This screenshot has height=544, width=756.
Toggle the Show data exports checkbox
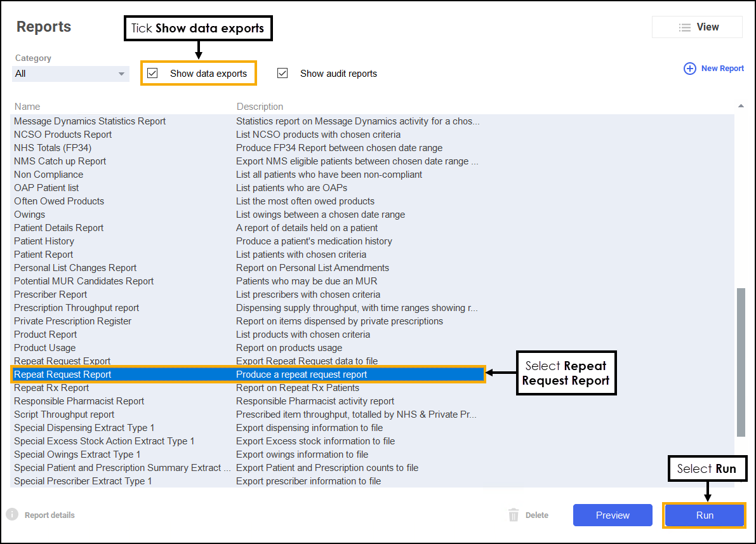pos(152,74)
